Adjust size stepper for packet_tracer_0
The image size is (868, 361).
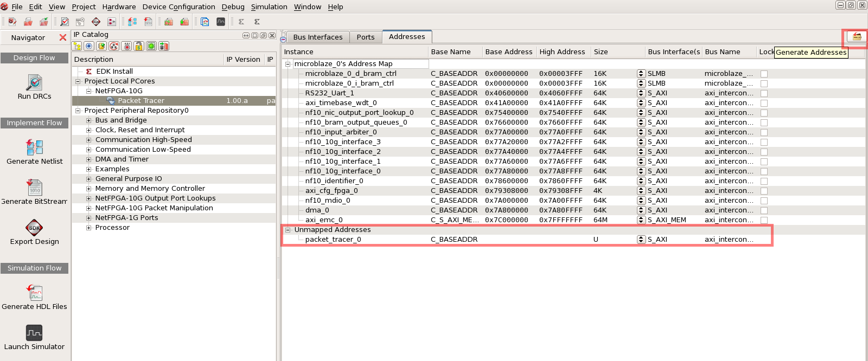pyautogui.click(x=641, y=240)
